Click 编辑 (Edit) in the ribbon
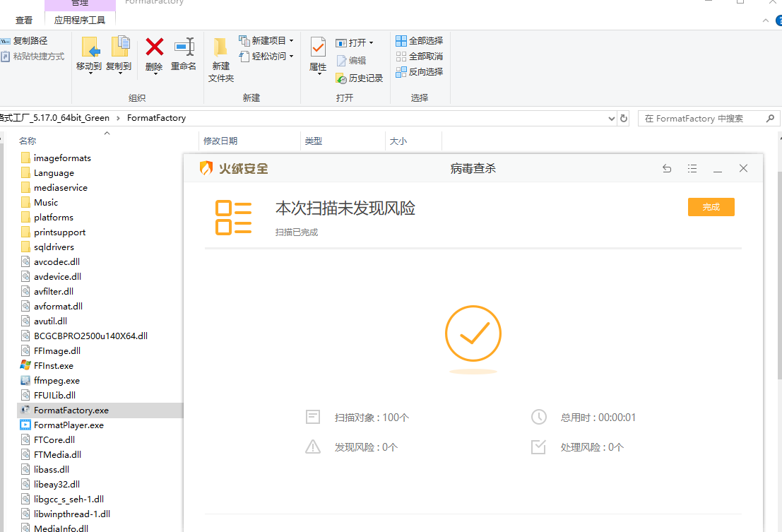Screen dimensions: 782x532 352,60
